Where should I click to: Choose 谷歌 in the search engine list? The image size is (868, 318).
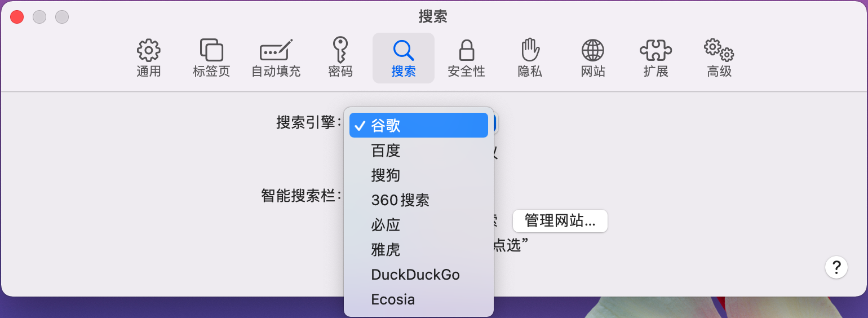pos(419,125)
